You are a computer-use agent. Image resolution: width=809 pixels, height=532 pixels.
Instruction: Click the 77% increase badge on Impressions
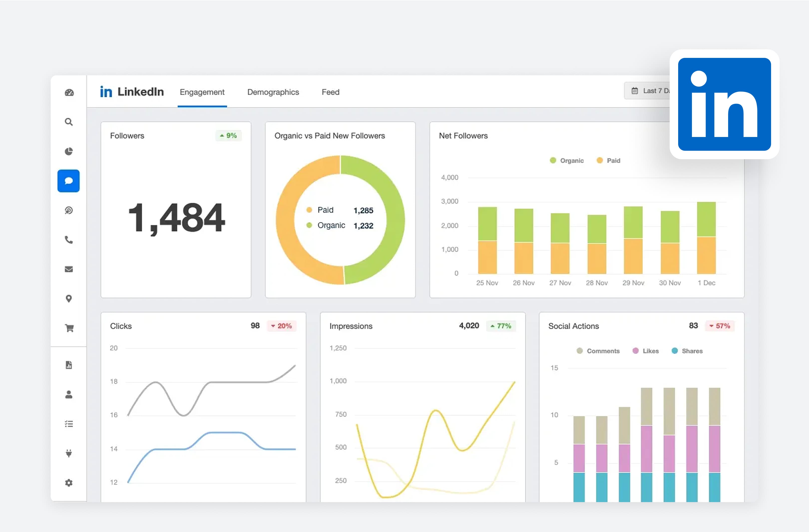(501, 326)
